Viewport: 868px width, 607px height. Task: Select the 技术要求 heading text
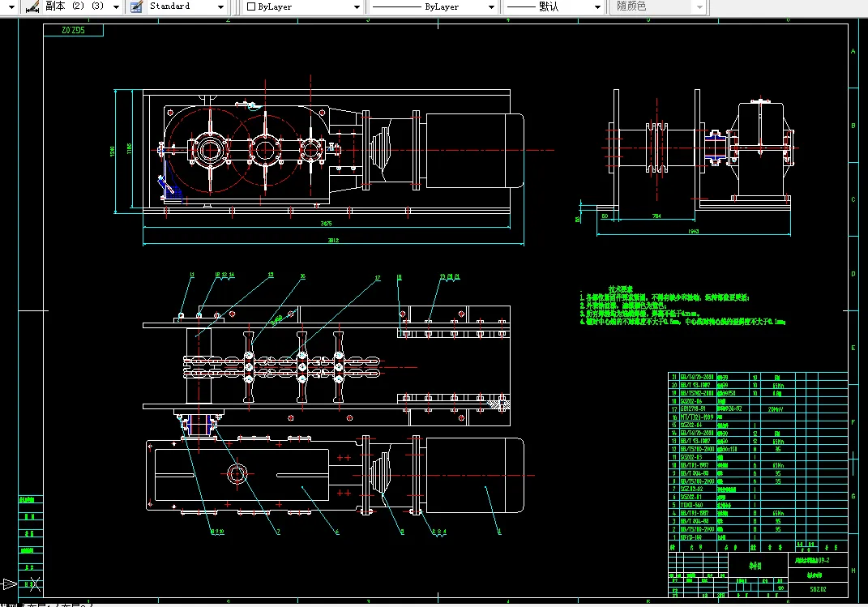click(621, 289)
